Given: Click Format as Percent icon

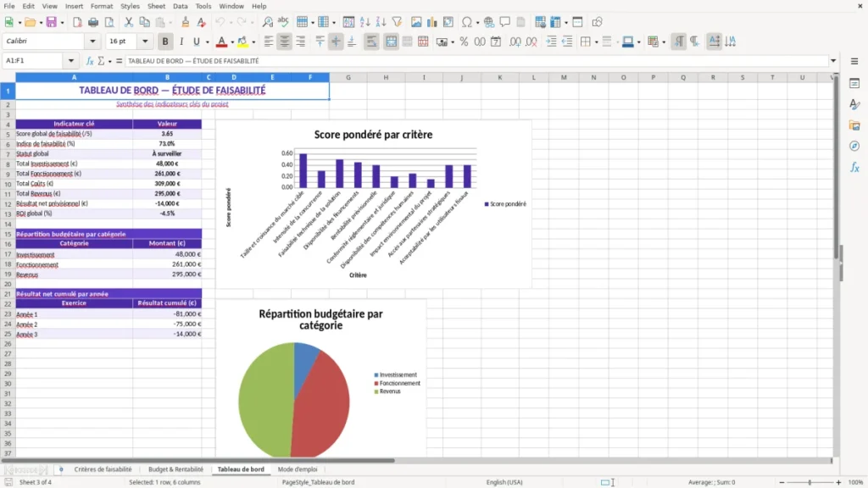Looking at the screenshot, I should point(464,42).
